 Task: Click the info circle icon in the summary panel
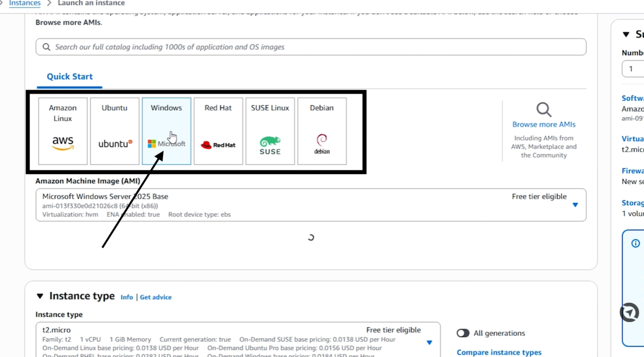[636, 243]
